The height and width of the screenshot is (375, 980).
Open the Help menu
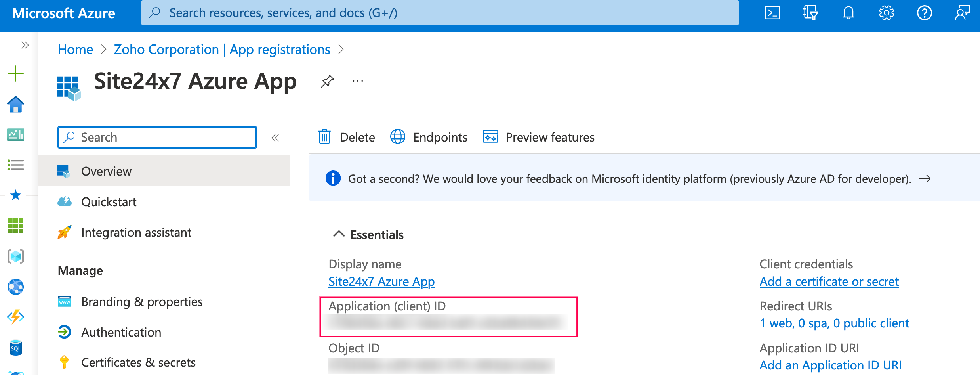click(925, 12)
